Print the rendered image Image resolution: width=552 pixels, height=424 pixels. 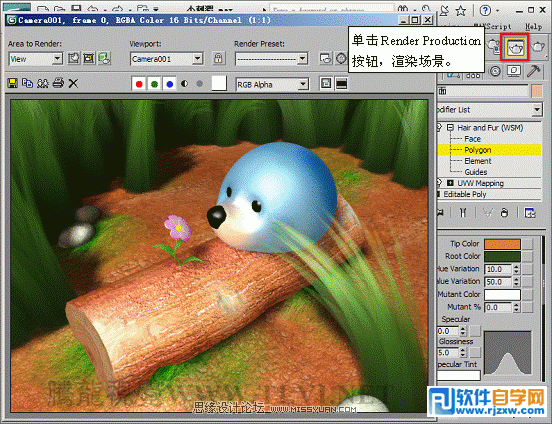tap(58, 83)
